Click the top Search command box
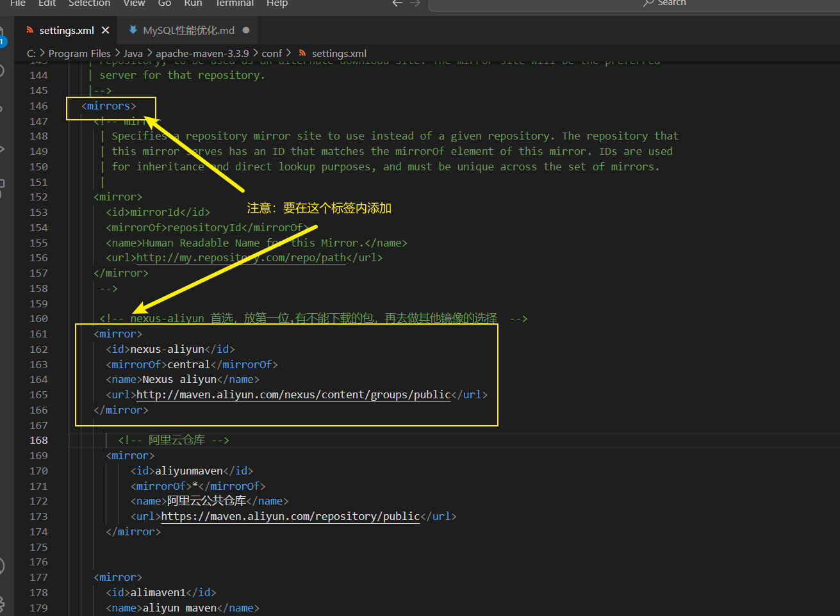Viewport: 840px width, 616px height. (x=634, y=4)
